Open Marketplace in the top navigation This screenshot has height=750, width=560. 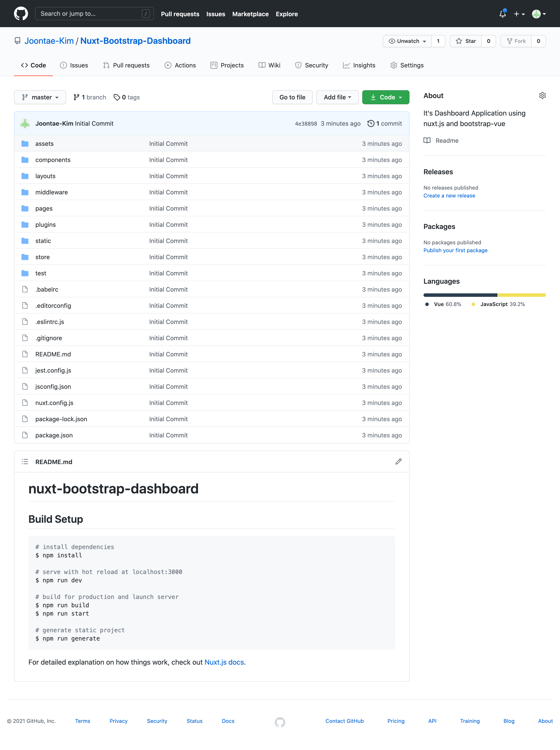[250, 14]
